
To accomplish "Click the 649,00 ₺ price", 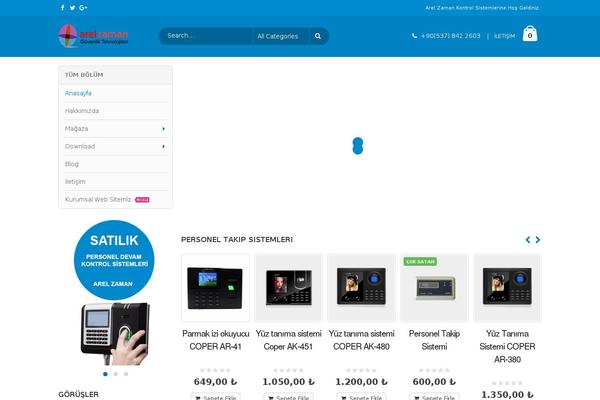I will pos(215,382).
